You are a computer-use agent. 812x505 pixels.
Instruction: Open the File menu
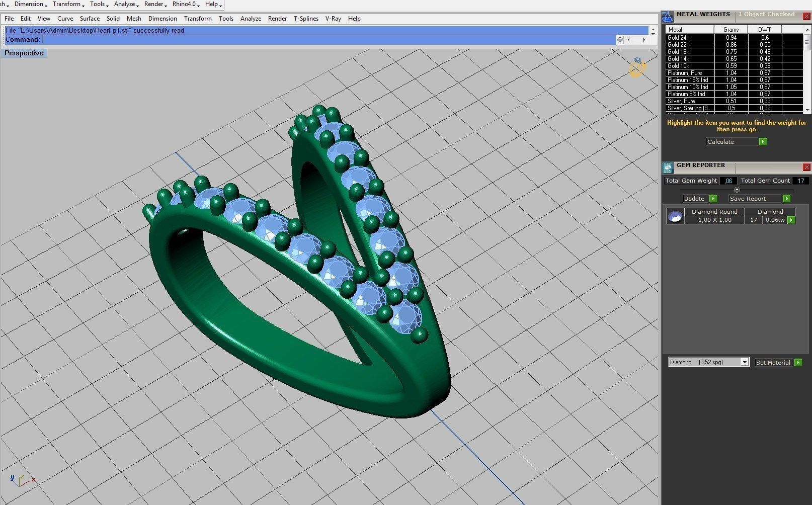(9, 19)
